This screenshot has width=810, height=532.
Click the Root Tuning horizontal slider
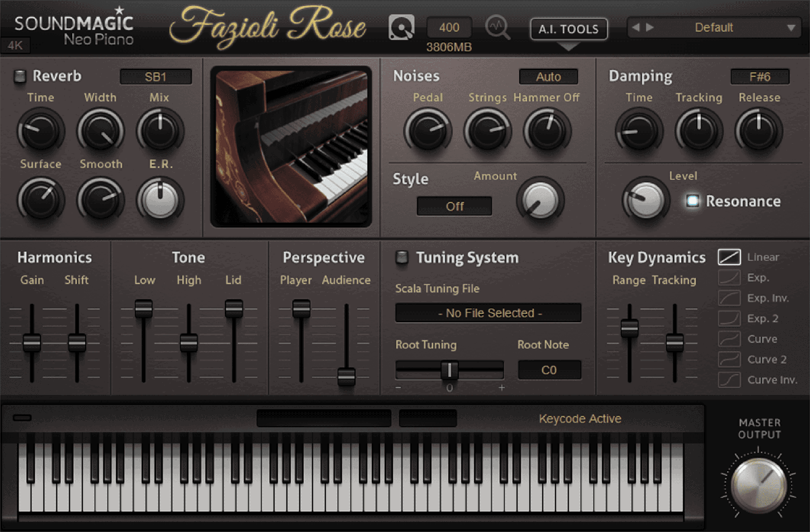[450, 370]
